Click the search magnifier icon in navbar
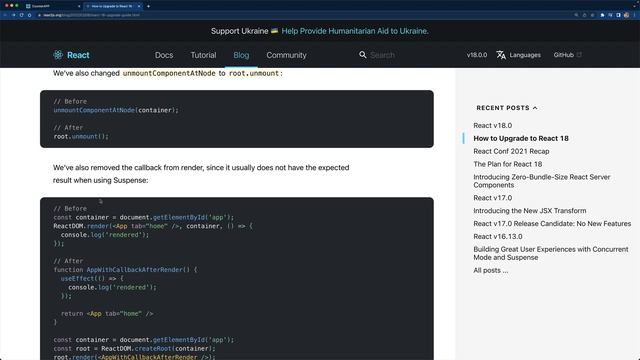640x360 pixels. (362, 55)
